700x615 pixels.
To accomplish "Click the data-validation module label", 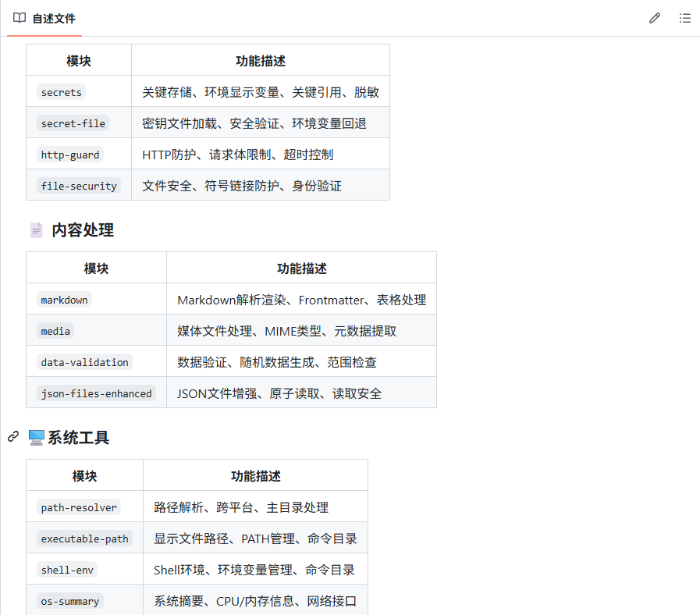I will tap(84, 362).
